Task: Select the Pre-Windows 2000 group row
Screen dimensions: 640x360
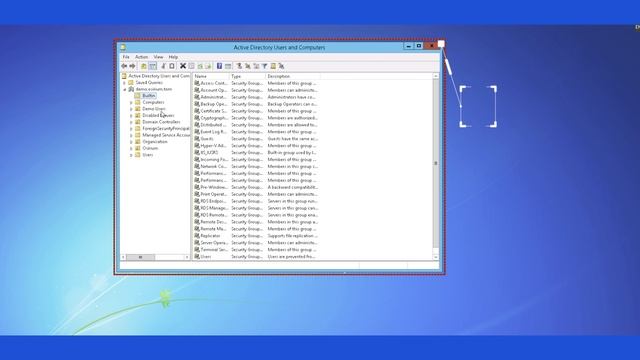Action: 256,187
